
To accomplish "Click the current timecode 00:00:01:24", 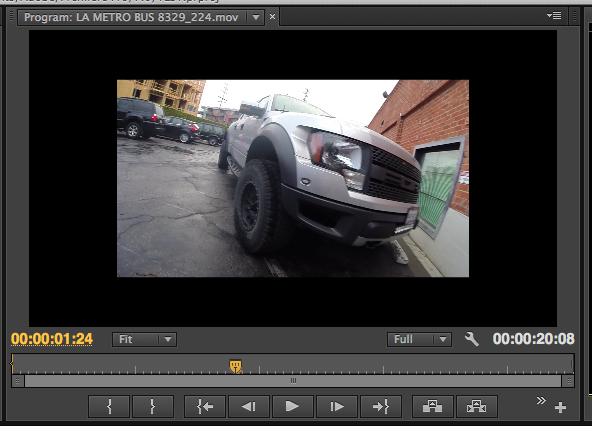I will [x=52, y=339].
